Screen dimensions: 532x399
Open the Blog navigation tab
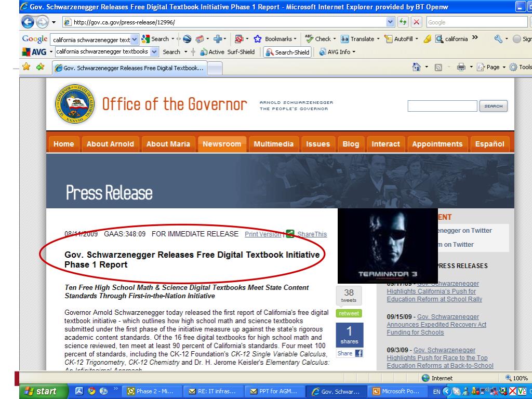tap(351, 144)
